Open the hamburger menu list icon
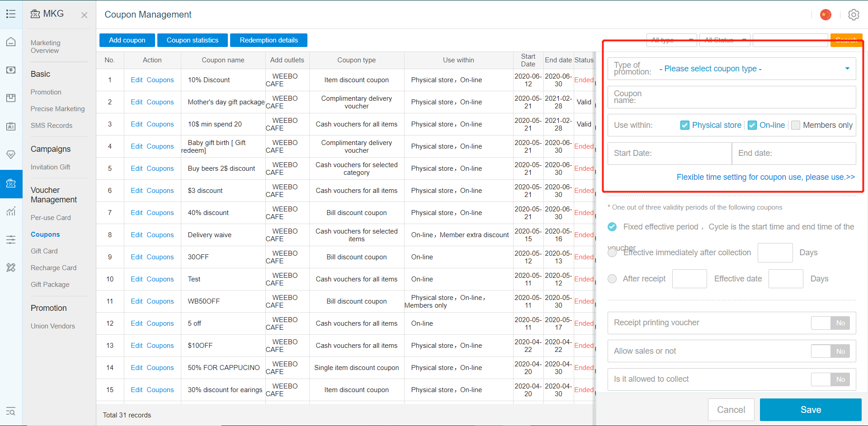Image resolution: width=868 pixels, height=426 pixels. 11,14
